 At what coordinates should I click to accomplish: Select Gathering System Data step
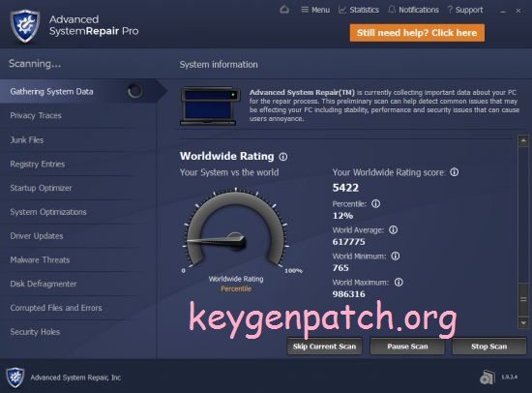coord(83,91)
